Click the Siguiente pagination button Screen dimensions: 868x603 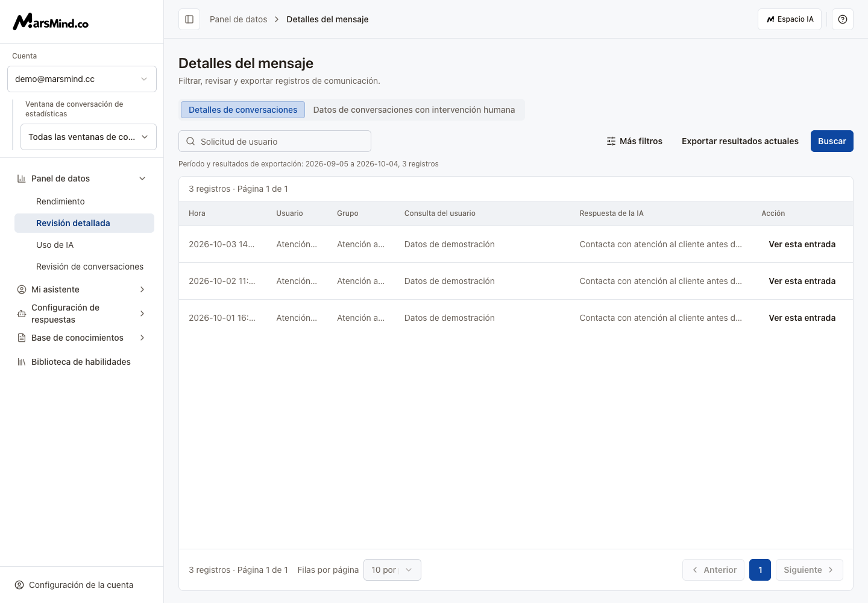(x=810, y=570)
